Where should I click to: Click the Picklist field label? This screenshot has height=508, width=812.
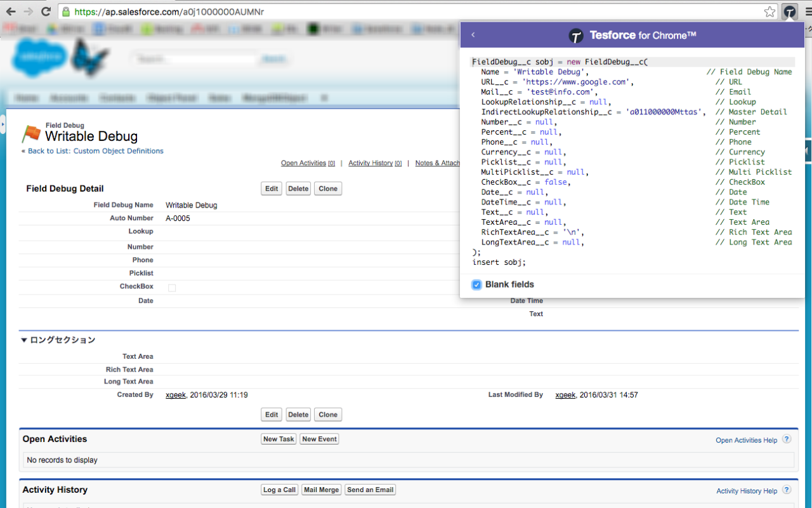[143, 273]
